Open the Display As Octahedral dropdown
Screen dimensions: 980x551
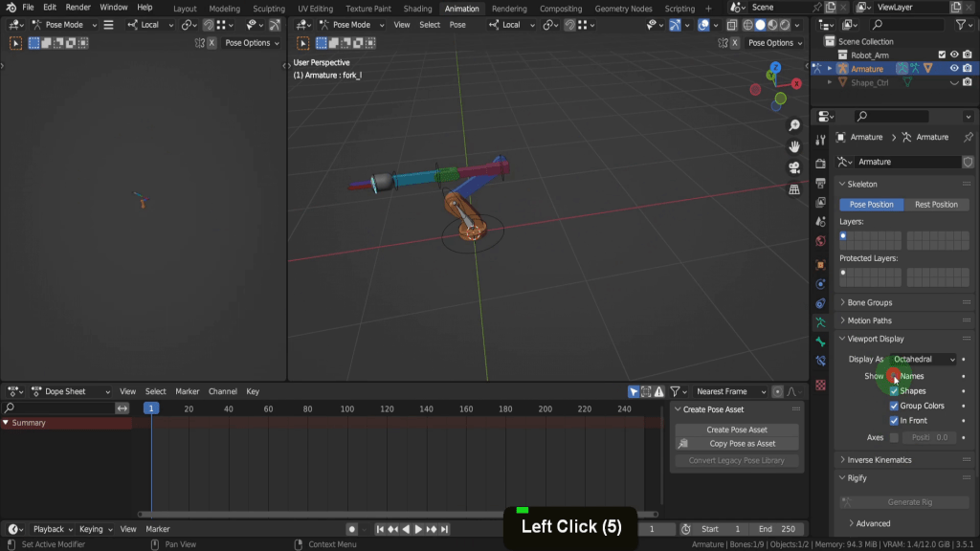pyautogui.click(x=924, y=360)
